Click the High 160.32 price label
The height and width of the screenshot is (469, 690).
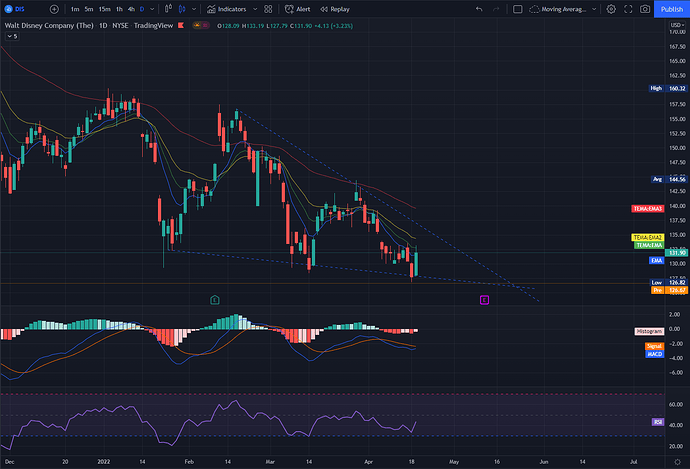point(668,88)
